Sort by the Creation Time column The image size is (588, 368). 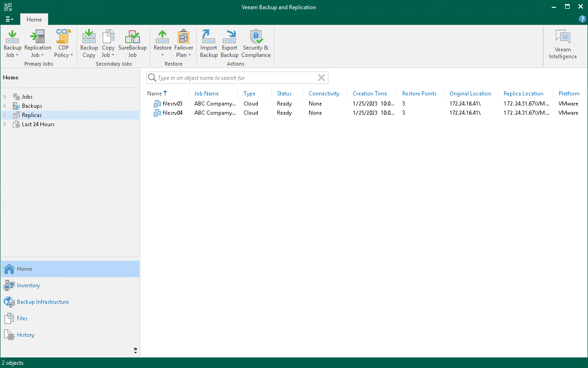pyautogui.click(x=370, y=94)
